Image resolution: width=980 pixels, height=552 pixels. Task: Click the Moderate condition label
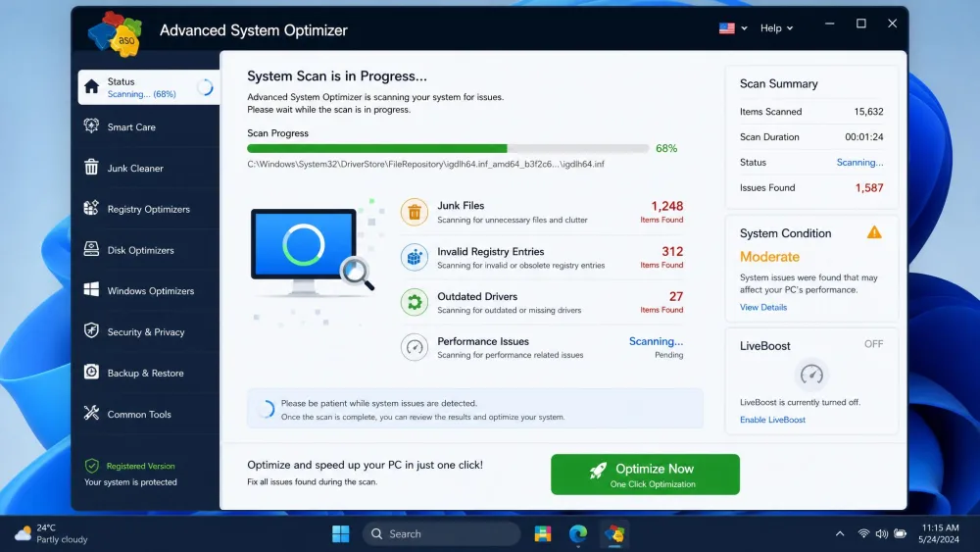(x=769, y=256)
